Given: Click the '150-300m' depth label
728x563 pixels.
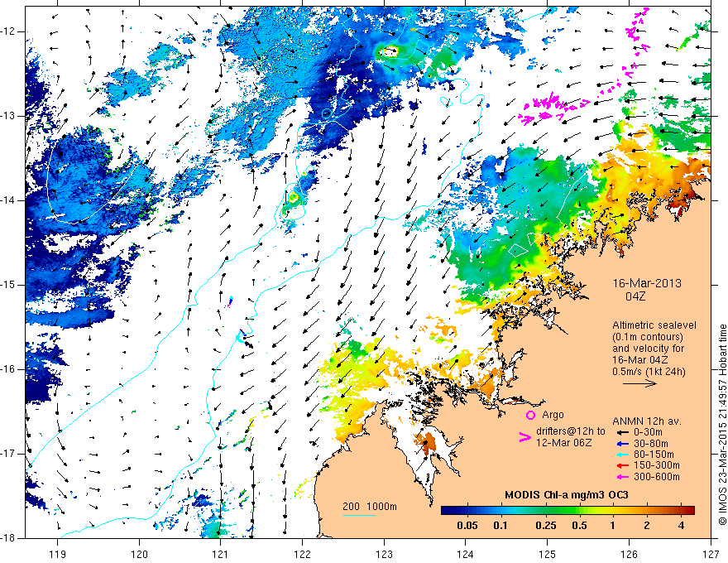Looking at the screenshot, I should pos(657,465).
